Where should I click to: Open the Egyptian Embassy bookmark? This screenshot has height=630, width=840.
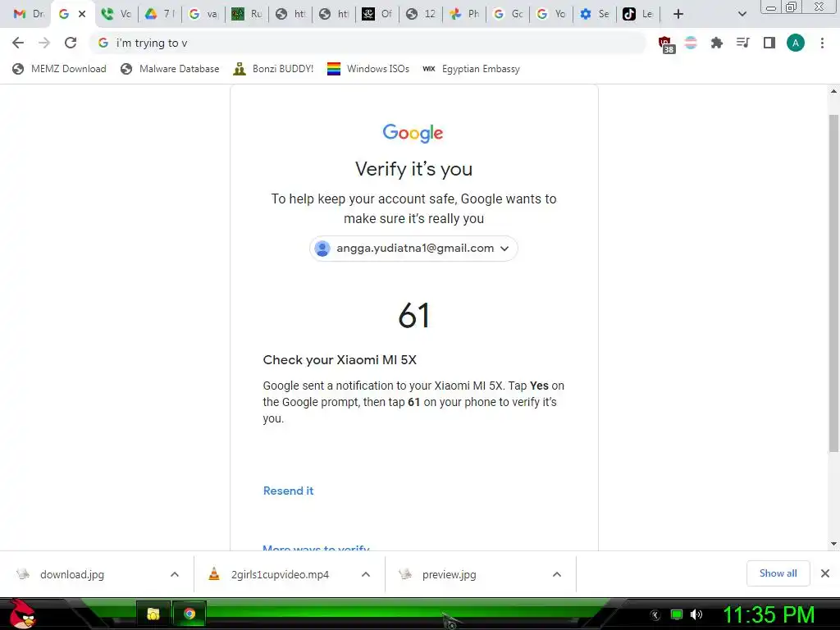click(471, 69)
